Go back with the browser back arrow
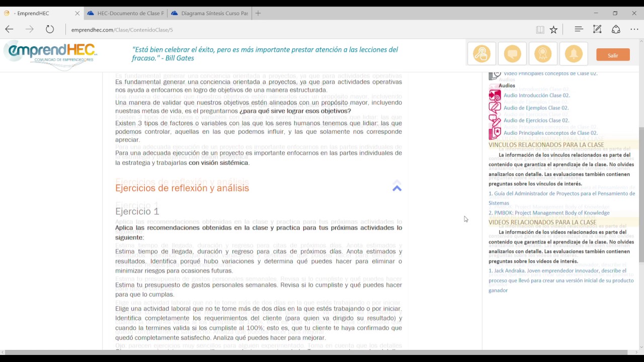This screenshot has height=362, width=644. click(x=10, y=29)
